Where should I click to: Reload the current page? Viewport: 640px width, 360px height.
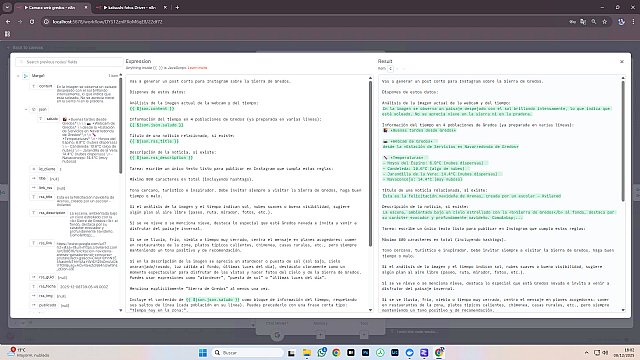(32, 22)
